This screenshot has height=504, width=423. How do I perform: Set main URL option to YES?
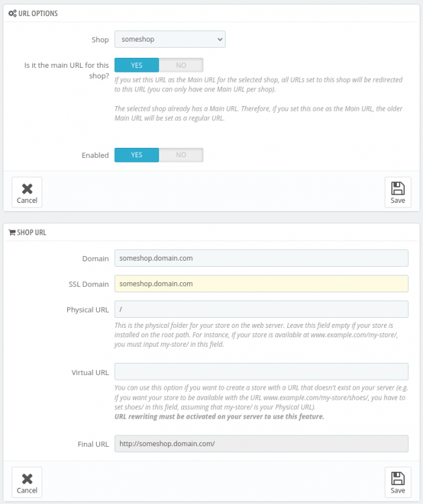pos(137,65)
